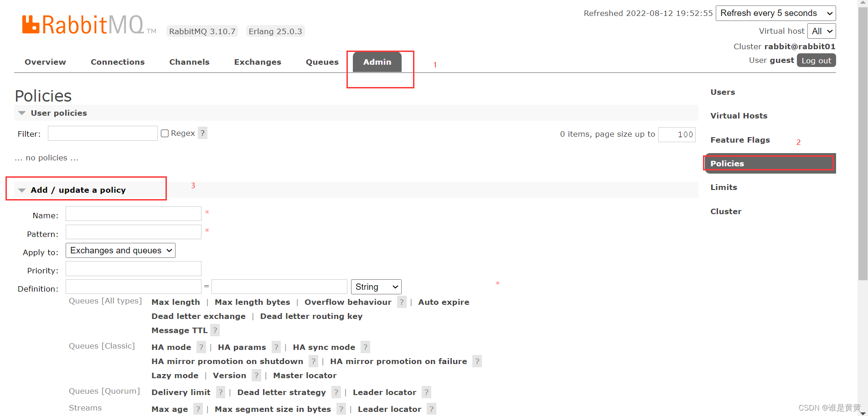The image size is (868, 416).
Task: Open help for Quorum Leader locator
Action: point(426,392)
